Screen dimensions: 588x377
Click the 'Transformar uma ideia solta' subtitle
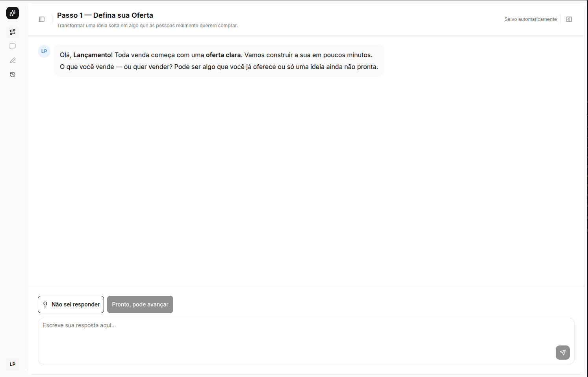pyautogui.click(x=147, y=26)
